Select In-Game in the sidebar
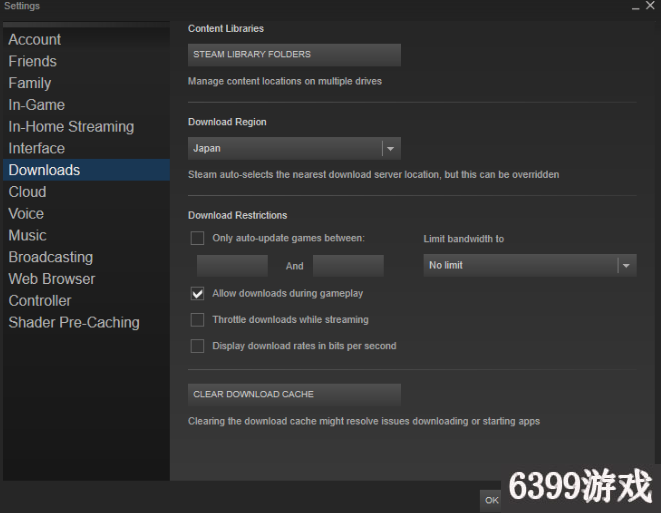The image size is (661, 513). point(86,105)
